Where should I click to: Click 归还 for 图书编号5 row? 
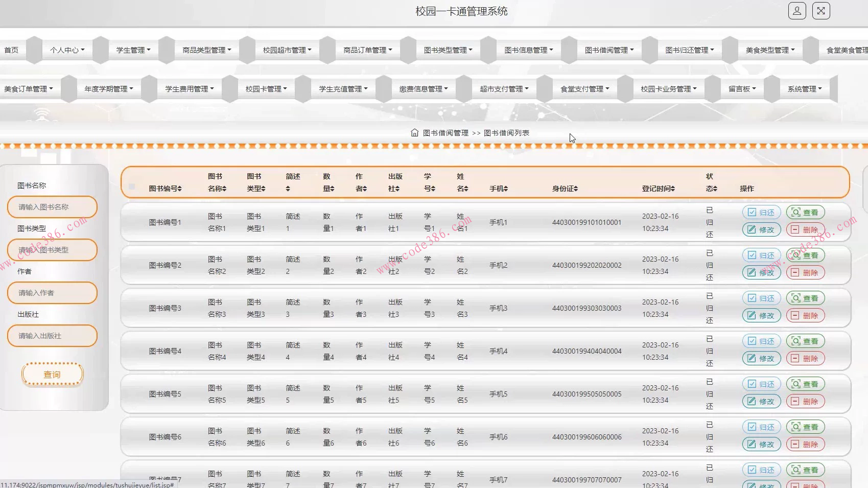[x=761, y=384]
